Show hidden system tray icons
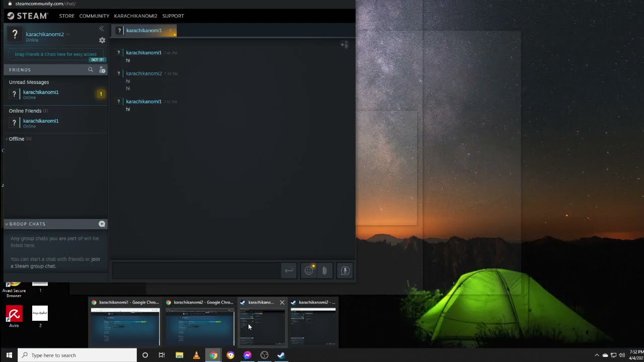 tap(597, 355)
